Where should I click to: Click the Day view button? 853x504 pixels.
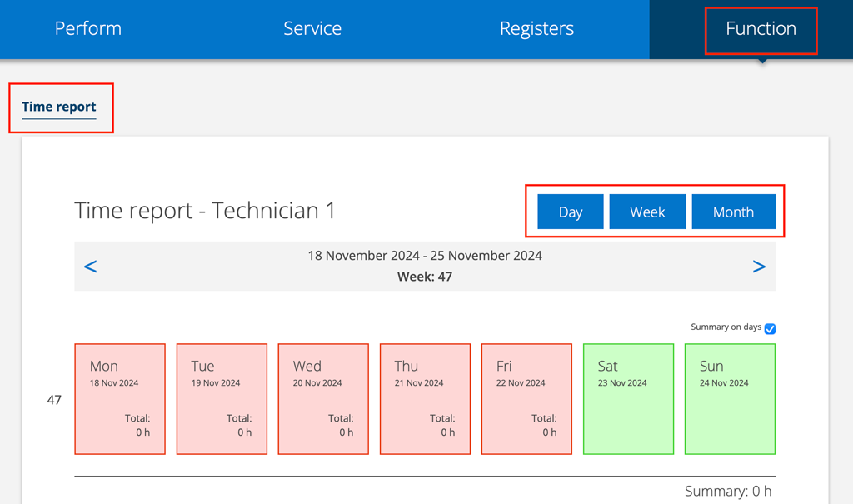click(x=571, y=212)
